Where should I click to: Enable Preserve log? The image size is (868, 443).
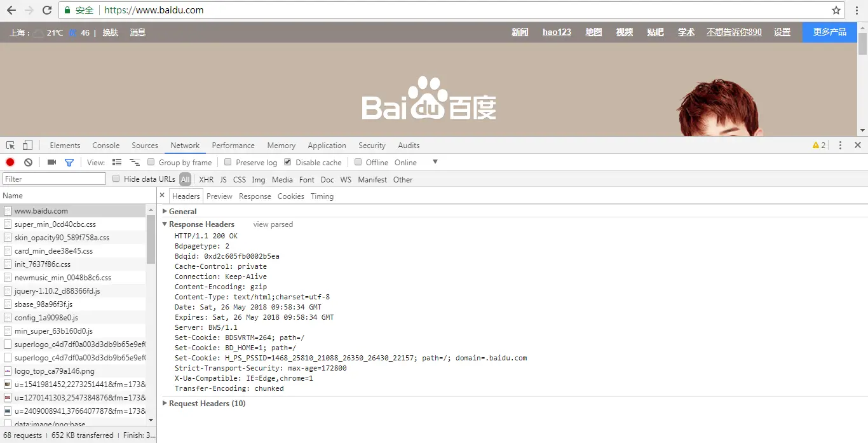pyautogui.click(x=228, y=162)
